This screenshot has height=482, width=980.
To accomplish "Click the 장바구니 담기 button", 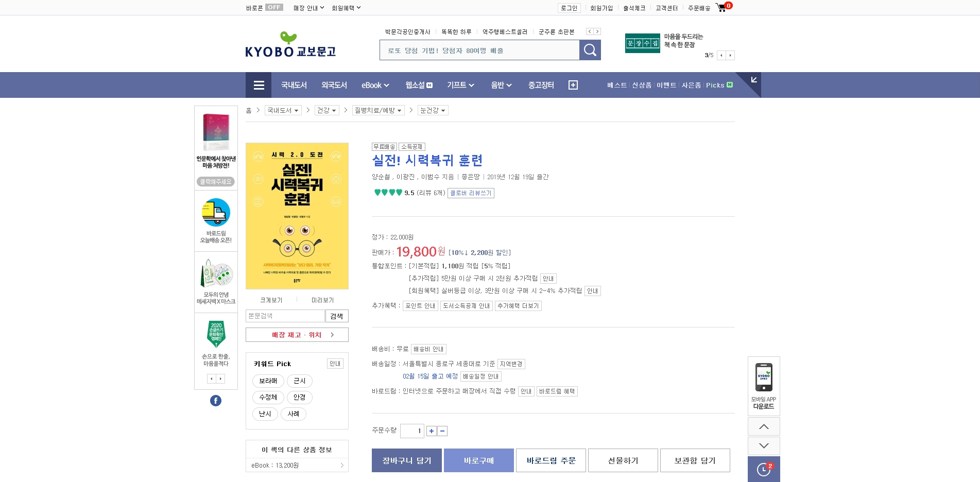I will click(x=407, y=460).
